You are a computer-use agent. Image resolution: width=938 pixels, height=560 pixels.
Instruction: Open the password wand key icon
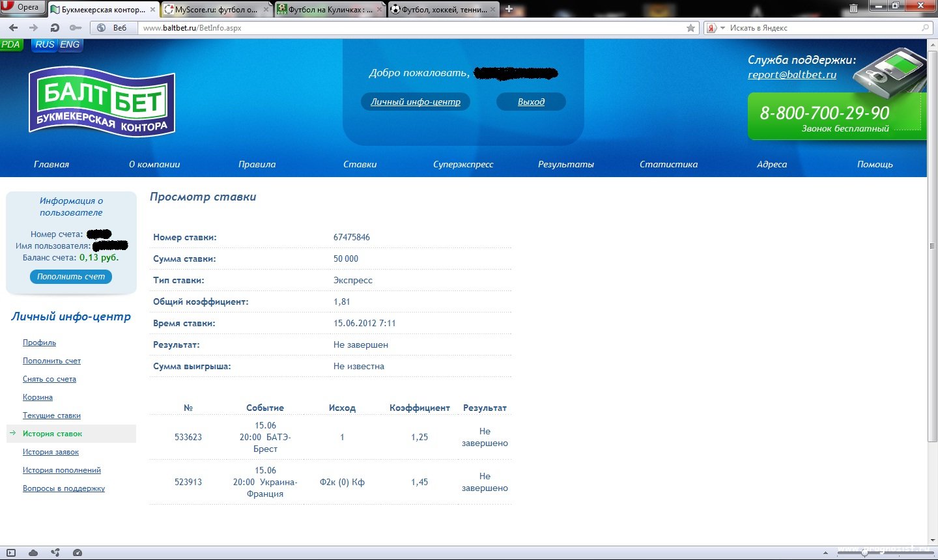pos(76,28)
